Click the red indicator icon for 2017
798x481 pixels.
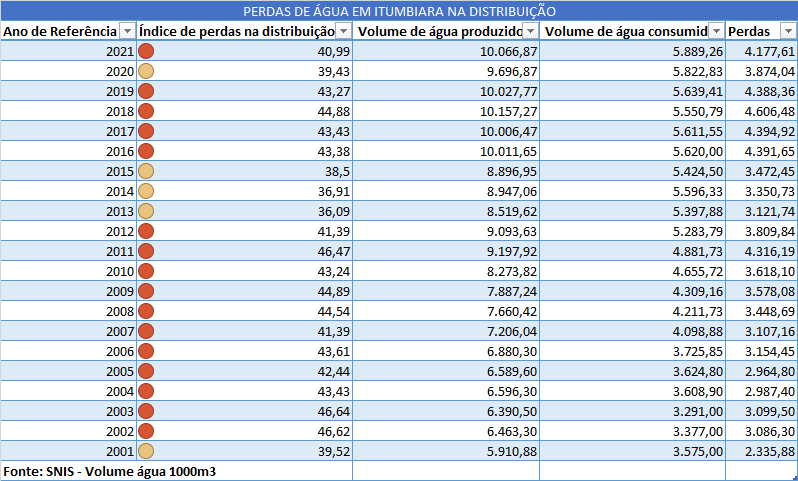146,131
